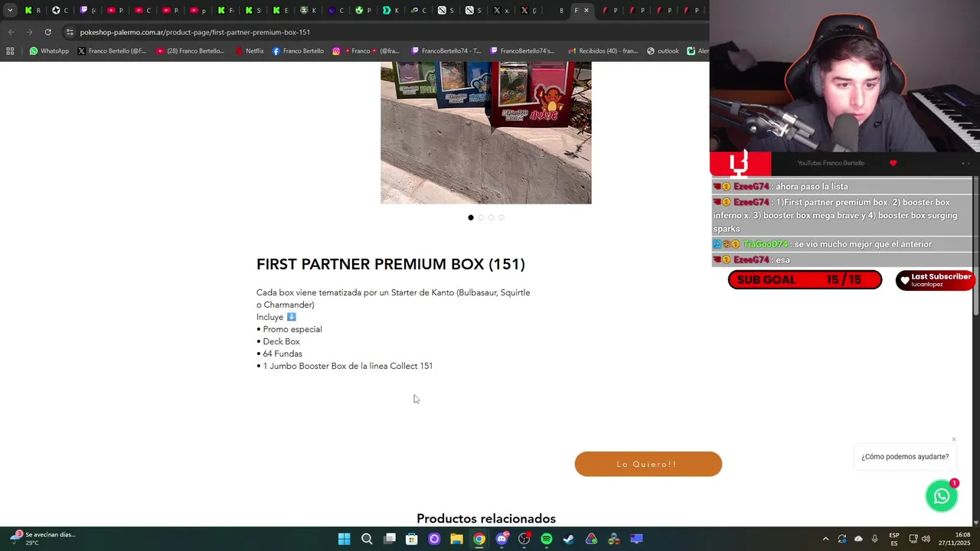Open Task View on the taskbar

pyautogui.click(x=390, y=539)
